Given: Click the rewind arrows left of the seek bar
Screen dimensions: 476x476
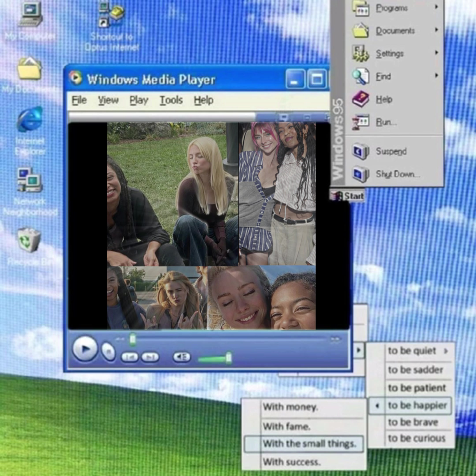Looking at the screenshot, I should coord(120,339).
